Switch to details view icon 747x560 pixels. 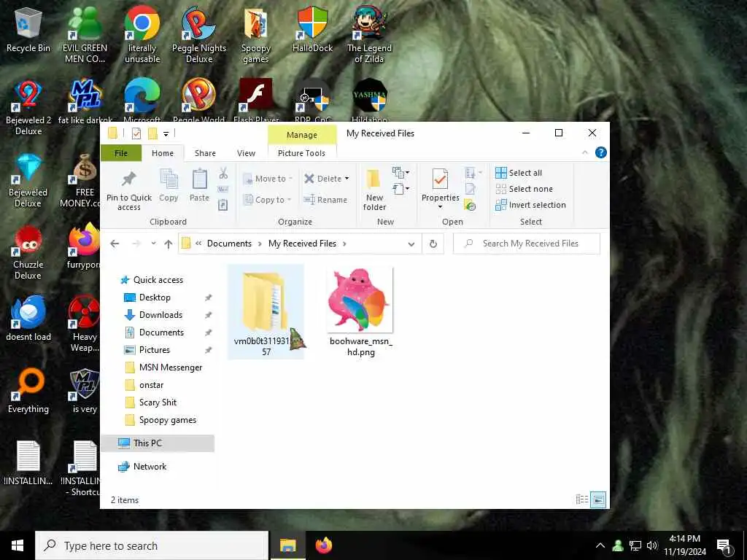(582, 499)
